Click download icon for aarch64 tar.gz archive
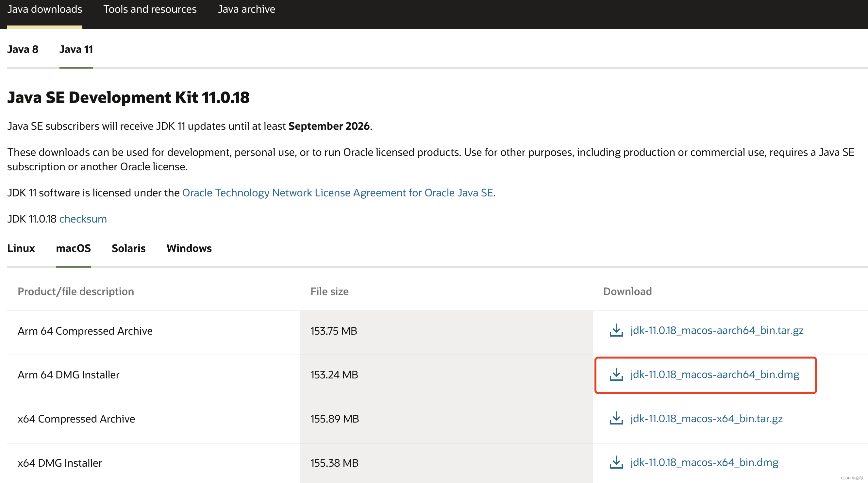 (616, 330)
